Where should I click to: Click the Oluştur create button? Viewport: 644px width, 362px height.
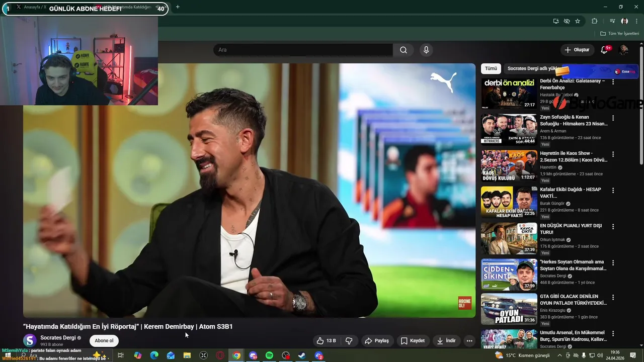pos(577,50)
